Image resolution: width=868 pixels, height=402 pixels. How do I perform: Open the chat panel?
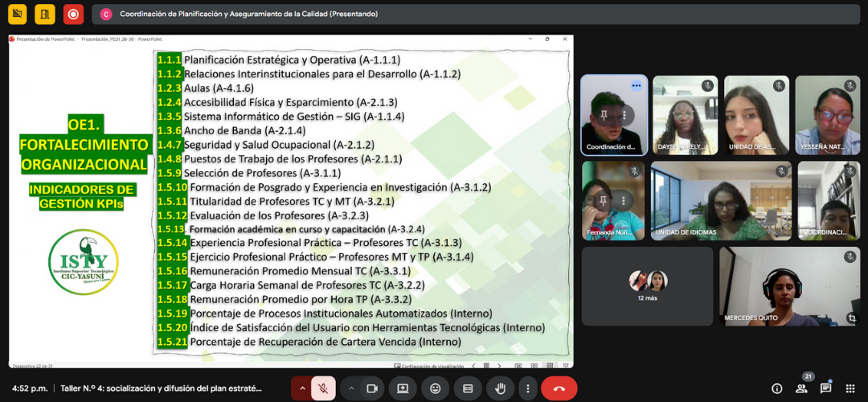pos(825,388)
